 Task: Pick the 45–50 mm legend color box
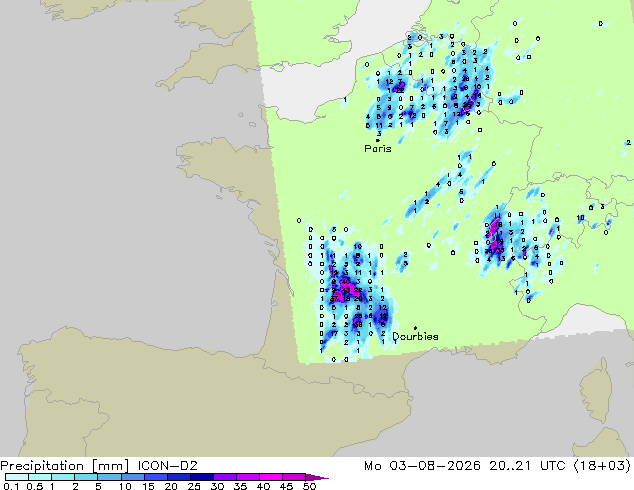[294, 477]
